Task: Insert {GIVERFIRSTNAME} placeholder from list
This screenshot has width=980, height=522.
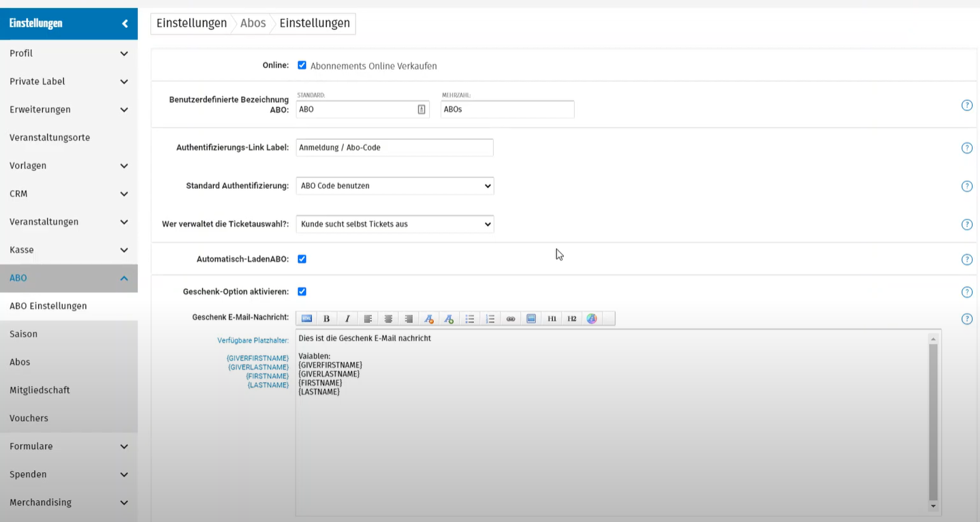Action: [x=257, y=358]
